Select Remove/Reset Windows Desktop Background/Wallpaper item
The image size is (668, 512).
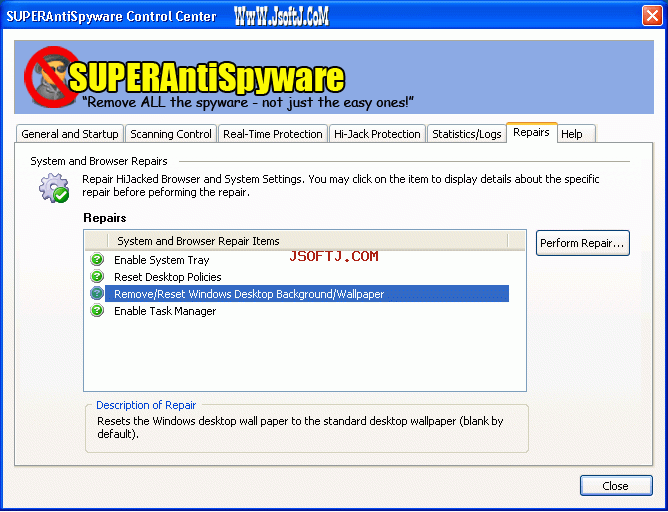pyautogui.click(x=307, y=294)
